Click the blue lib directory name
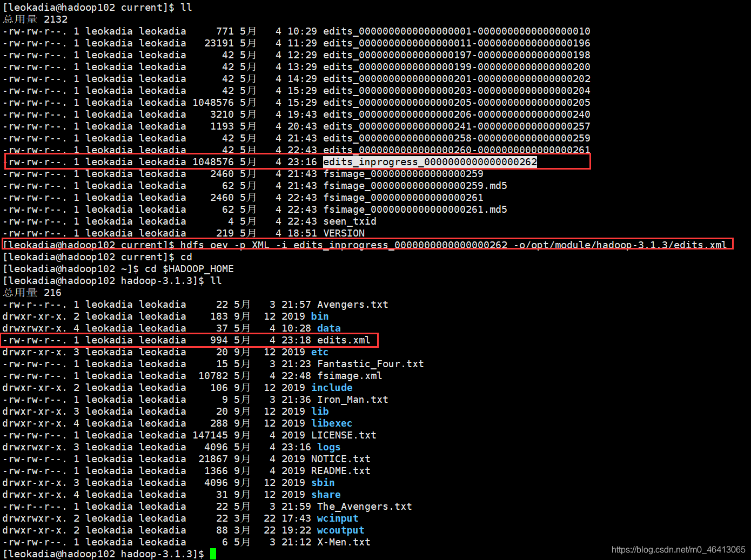The height and width of the screenshot is (560, 751). tap(320, 411)
